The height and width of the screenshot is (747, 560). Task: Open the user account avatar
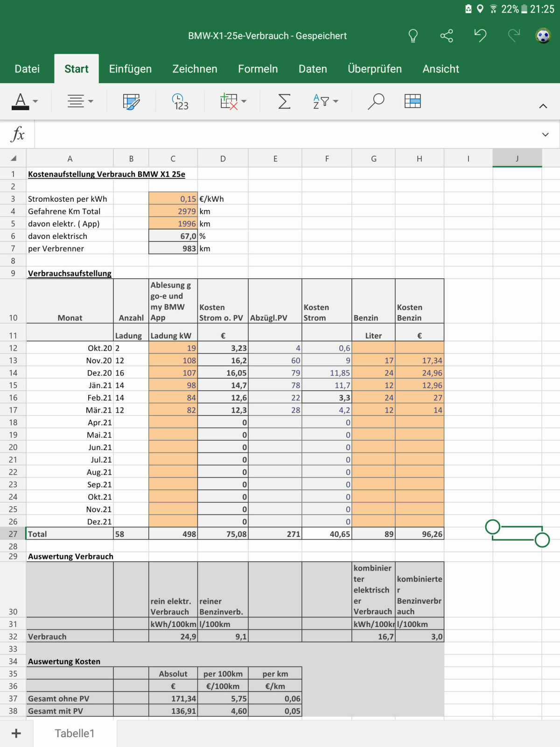[x=543, y=36]
